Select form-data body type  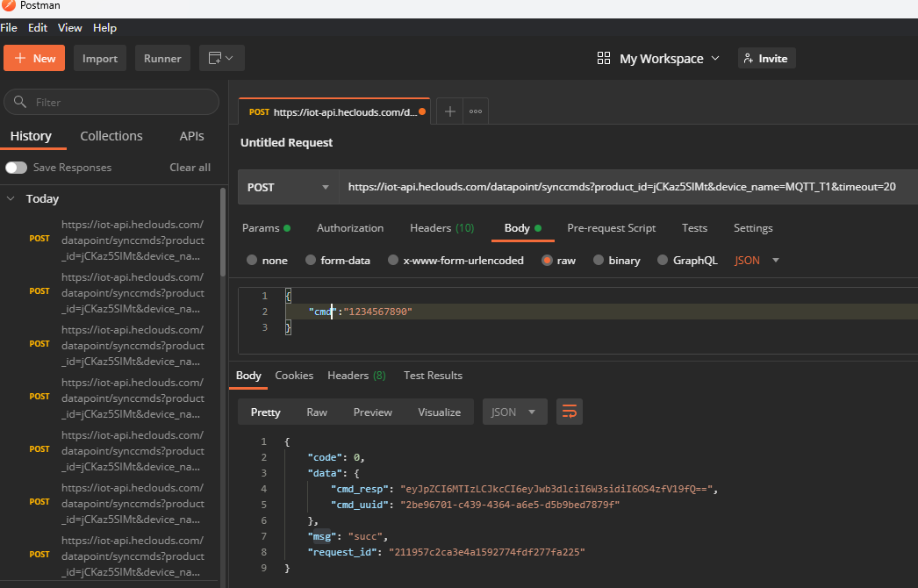point(311,260)
